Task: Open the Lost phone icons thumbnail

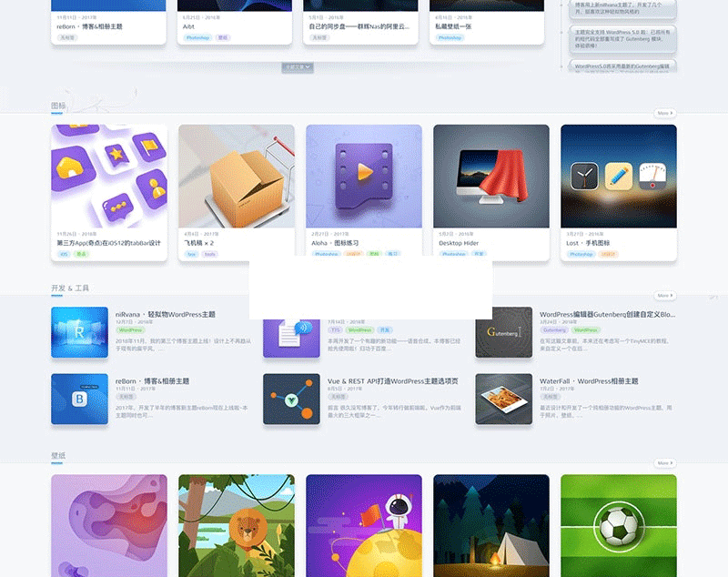Action: point(619,176)
